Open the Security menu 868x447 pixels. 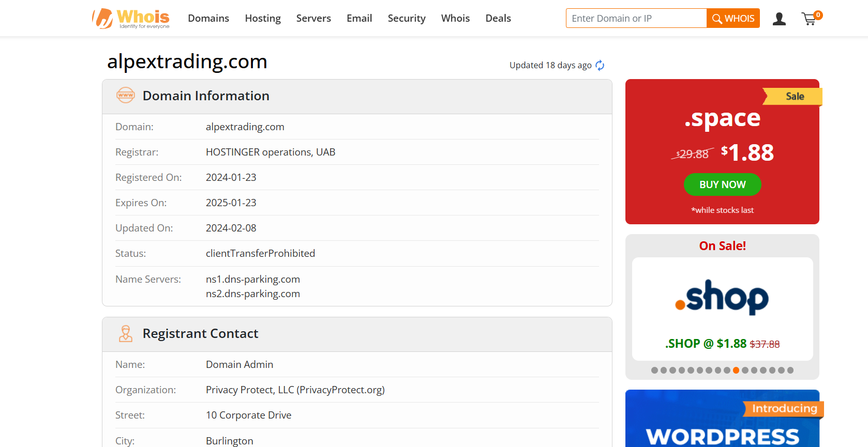(407, 18)
